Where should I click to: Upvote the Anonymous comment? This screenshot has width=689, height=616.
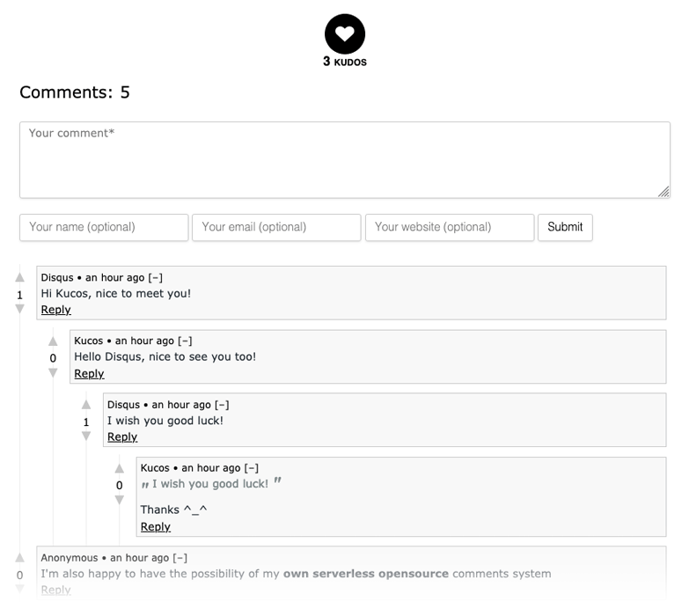coord(19,558)
